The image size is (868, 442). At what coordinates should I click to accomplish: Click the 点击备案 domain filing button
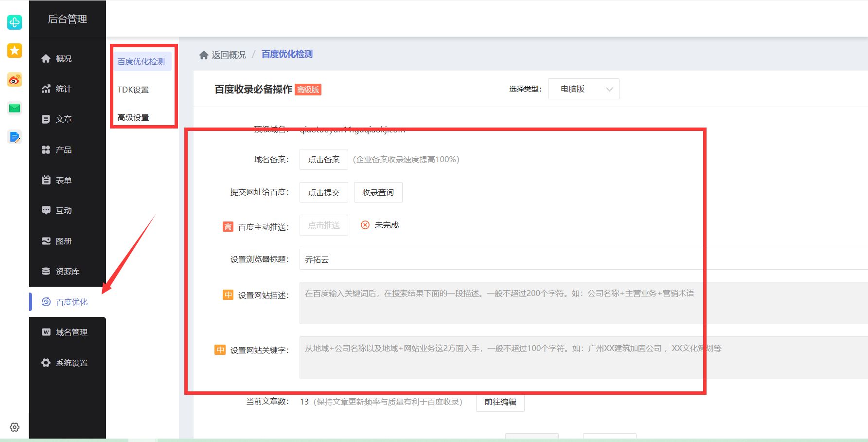pyautogui.click(x=323, y=159)
